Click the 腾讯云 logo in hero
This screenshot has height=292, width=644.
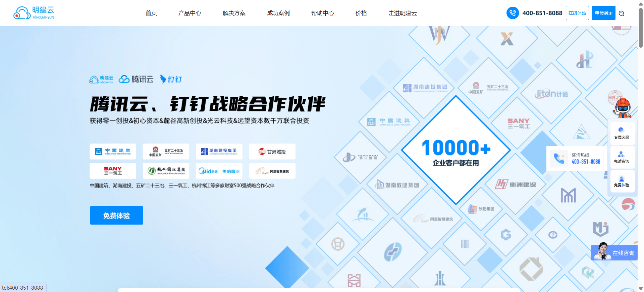pos(136,79)
